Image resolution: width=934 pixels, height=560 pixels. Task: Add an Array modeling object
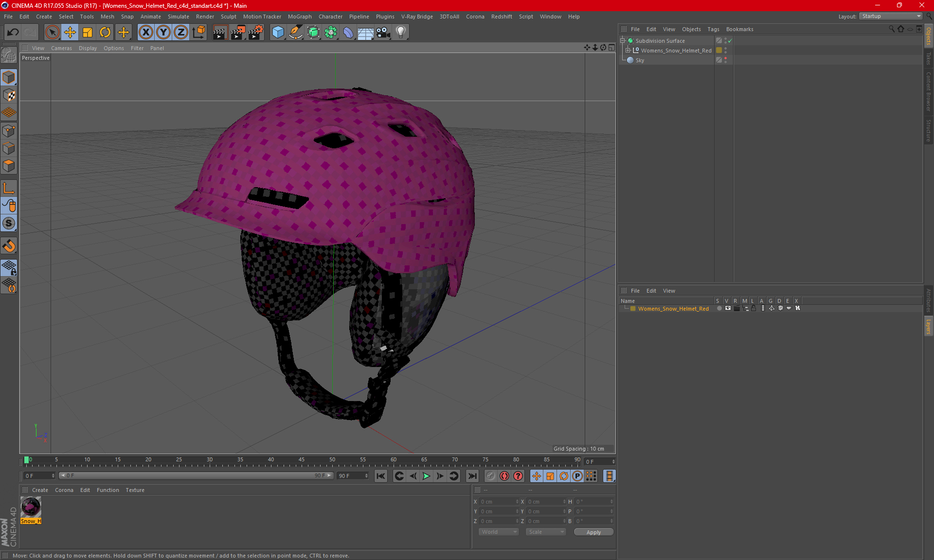click(331, 33)
